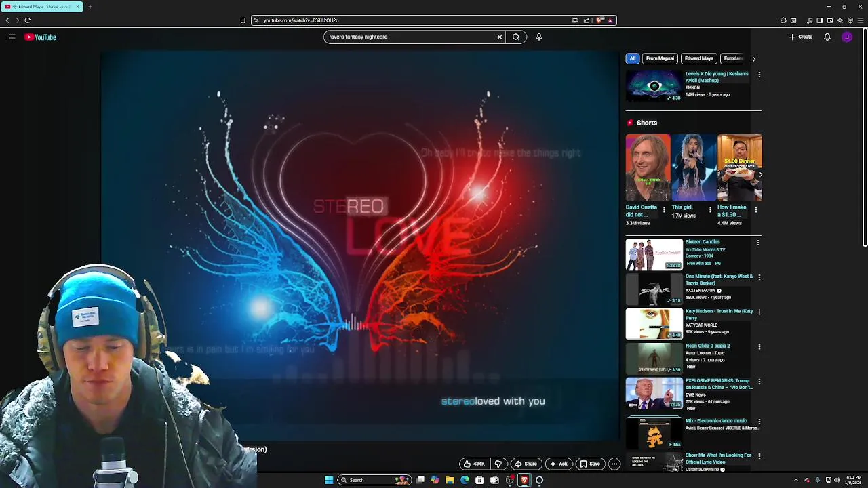Viewport: 868px width, 488px height.
Task: Click the browser address bar URL
Action: pos(301,20)
